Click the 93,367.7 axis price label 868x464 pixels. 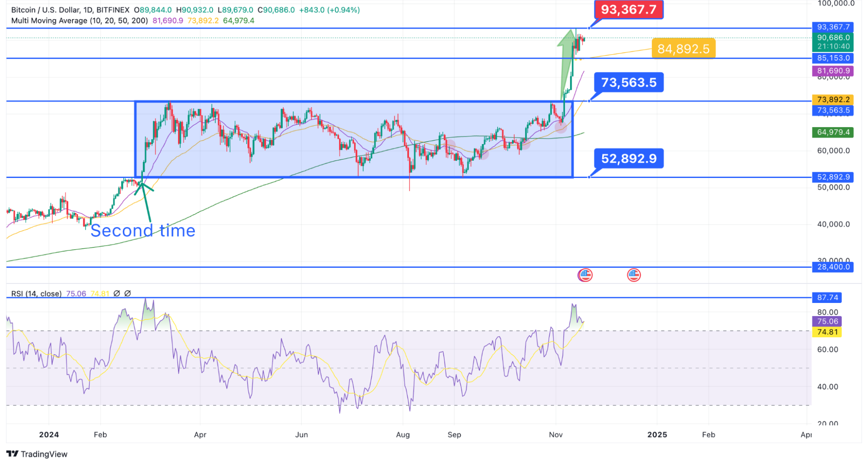pyautogui.click(x=833, y=27)
